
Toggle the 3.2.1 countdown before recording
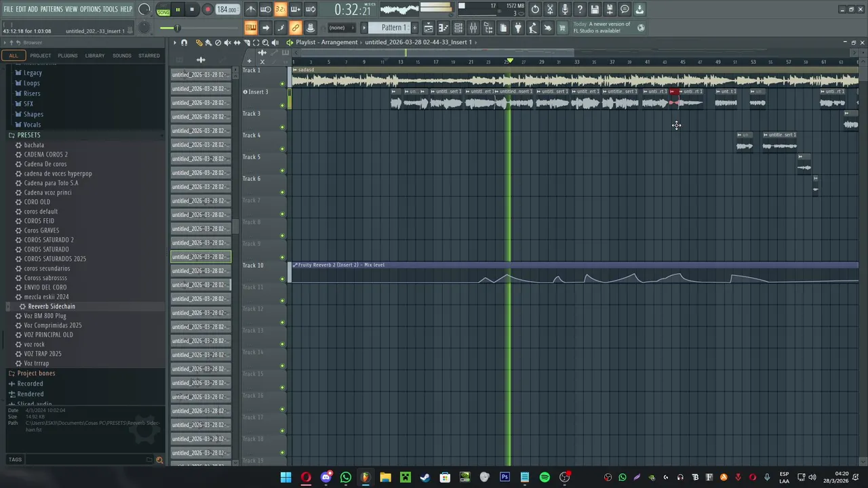click(x=281, y=9)
